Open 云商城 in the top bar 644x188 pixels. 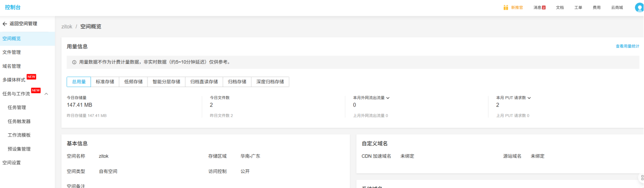(617, 8)
